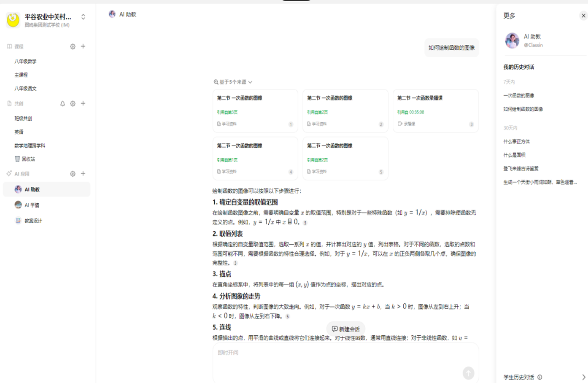
Task: Click info icon beside 学生历史对话
Action: tap(540, 377)
